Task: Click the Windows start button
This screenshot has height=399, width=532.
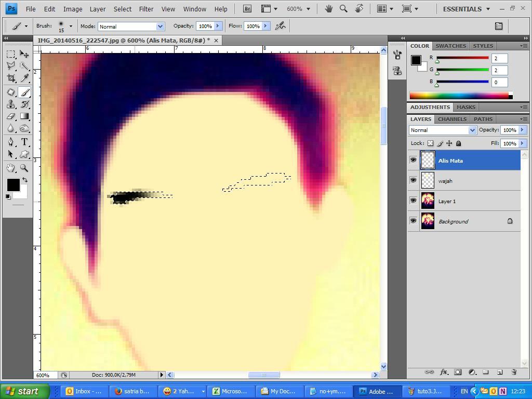Action: click(24, 391)
